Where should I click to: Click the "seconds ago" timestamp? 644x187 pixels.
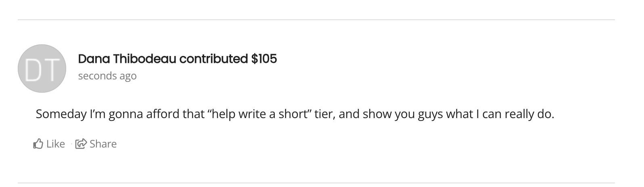point(107,76)
